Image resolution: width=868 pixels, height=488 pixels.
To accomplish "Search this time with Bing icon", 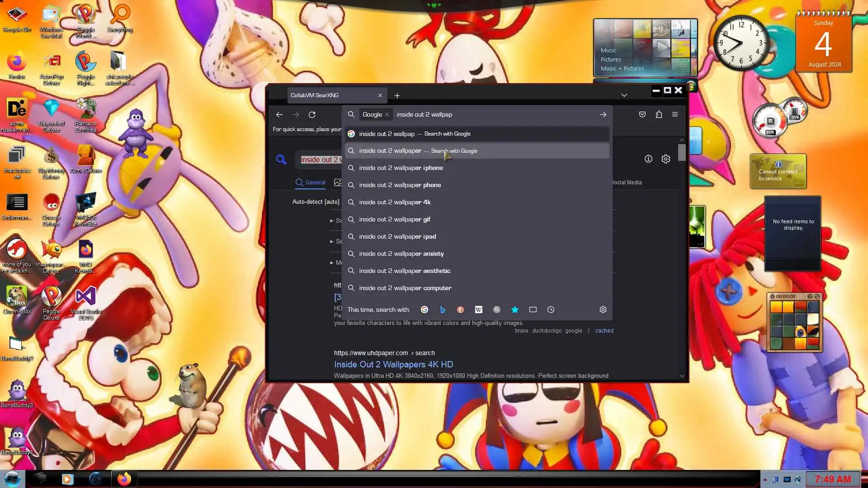I will [442, 310].
